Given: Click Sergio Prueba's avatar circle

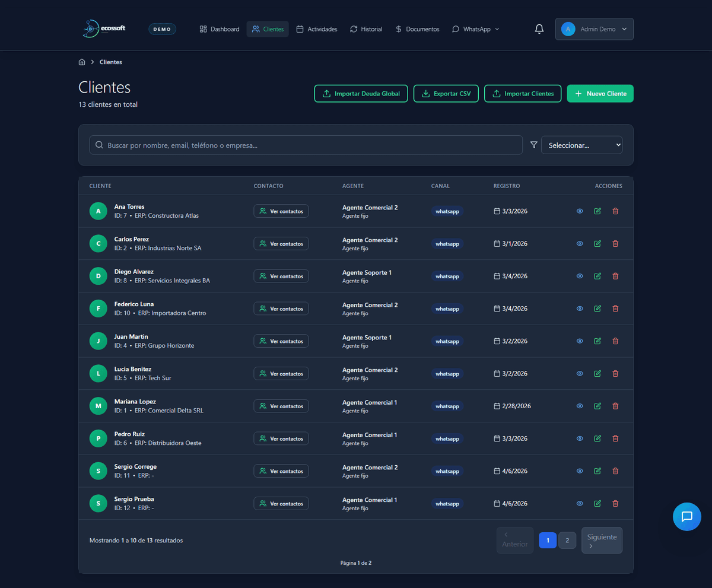Looking at the screenshot, I should click(x=98, y=504).
